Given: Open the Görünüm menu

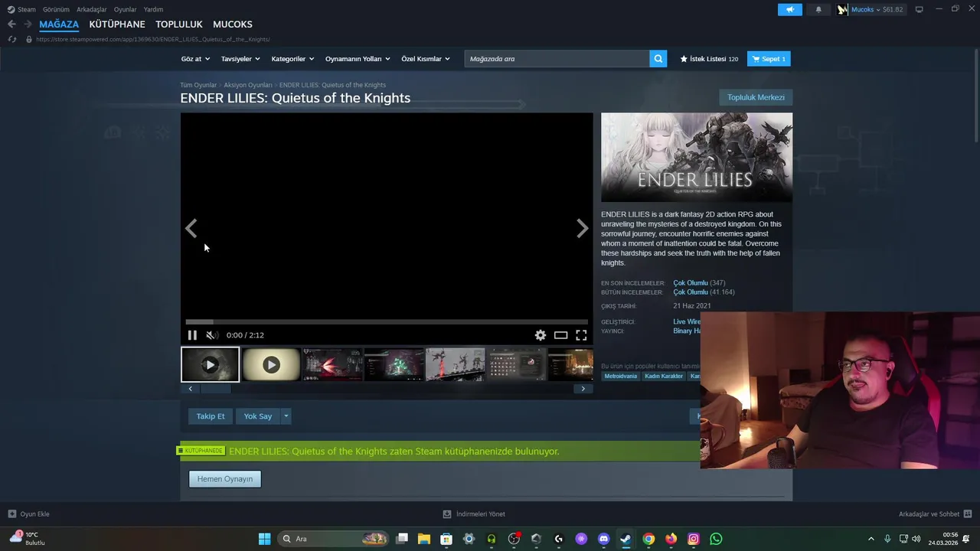Looking at the screenshot, I should point(56,9).
